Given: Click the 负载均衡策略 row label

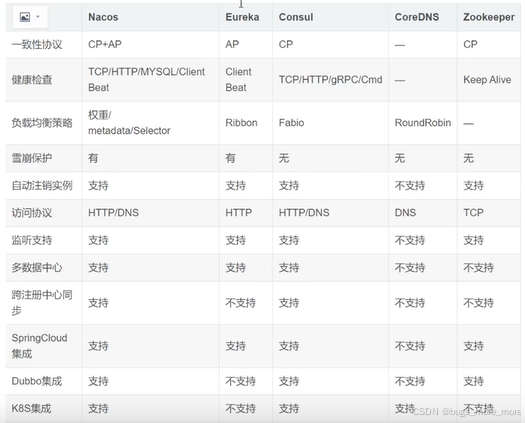Looking at the screenshot, I should pyautogui.click(x=42, y=123).
